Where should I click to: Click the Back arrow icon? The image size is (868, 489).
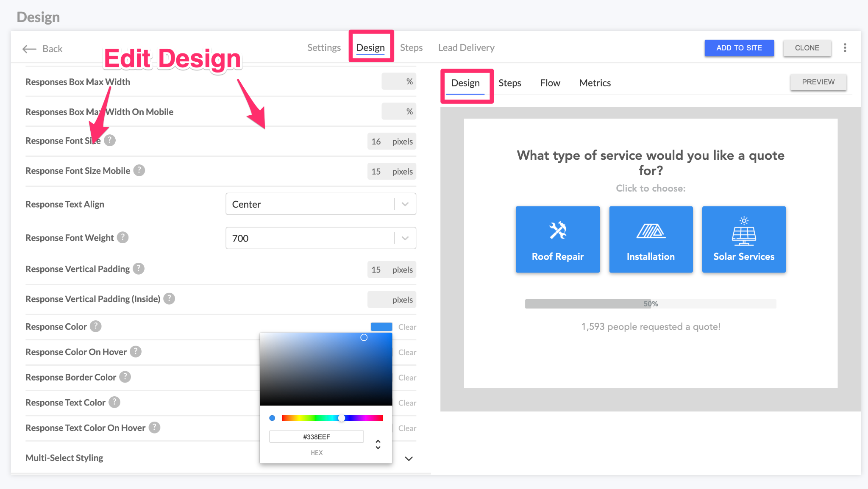pyautogui.click(x=29, y=49)
